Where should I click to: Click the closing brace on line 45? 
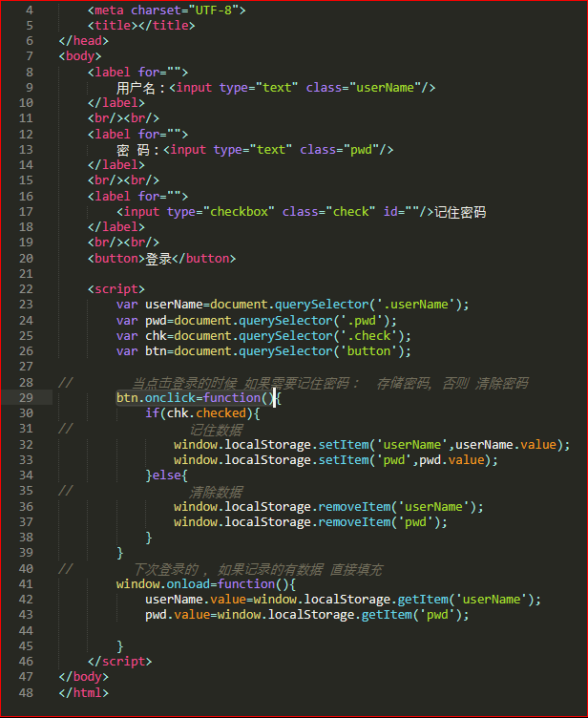pos(120,646)
